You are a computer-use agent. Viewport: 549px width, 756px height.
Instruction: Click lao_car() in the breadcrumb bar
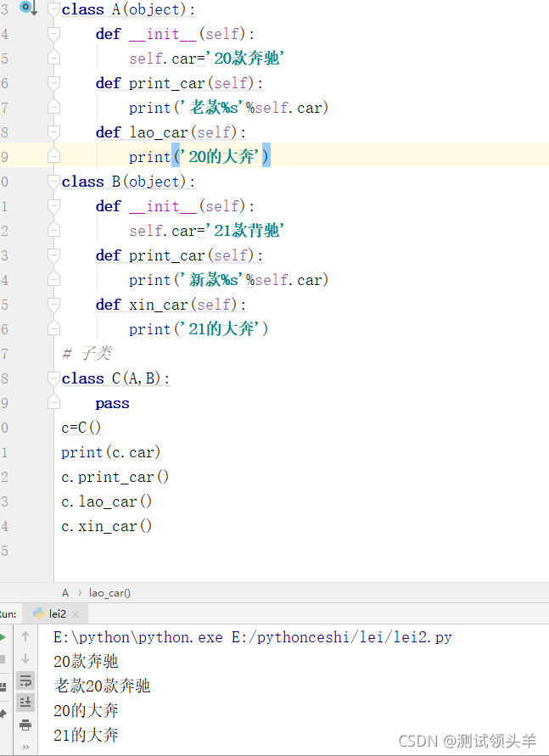pos(109,593)
